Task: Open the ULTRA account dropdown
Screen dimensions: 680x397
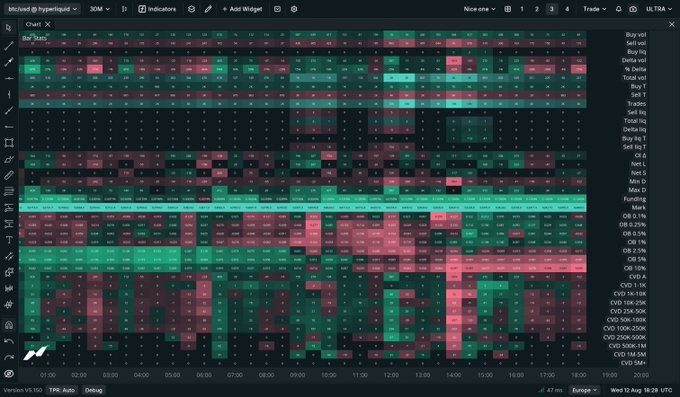Action: click(659, 9)
